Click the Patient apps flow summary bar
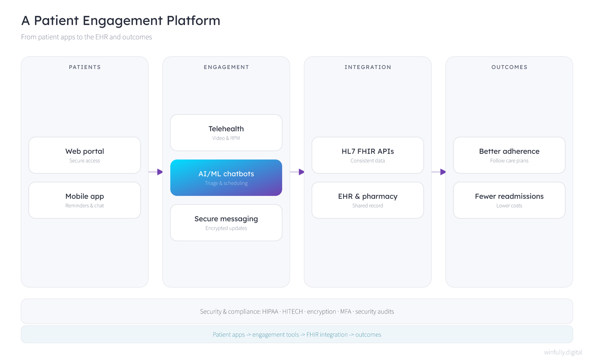The height and width of the screenshot is (364, 594). [x=297, y=334]
